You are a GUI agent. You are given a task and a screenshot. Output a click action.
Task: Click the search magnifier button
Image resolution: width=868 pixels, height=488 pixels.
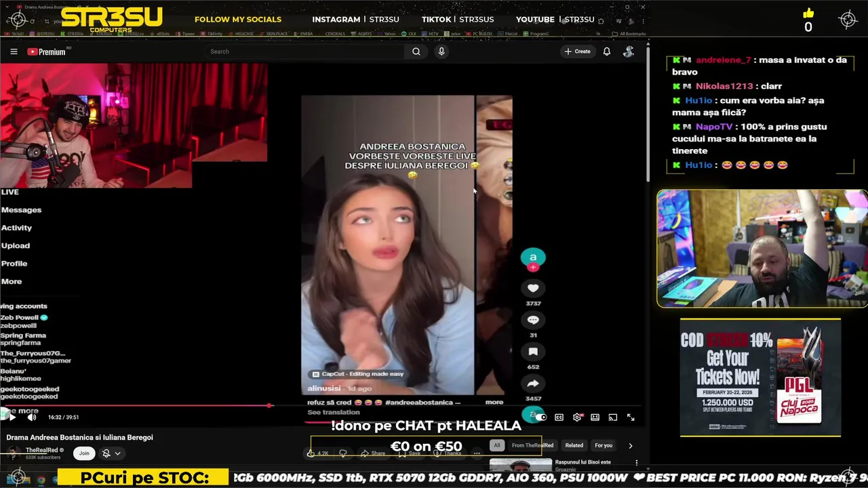tap(416, 52)
